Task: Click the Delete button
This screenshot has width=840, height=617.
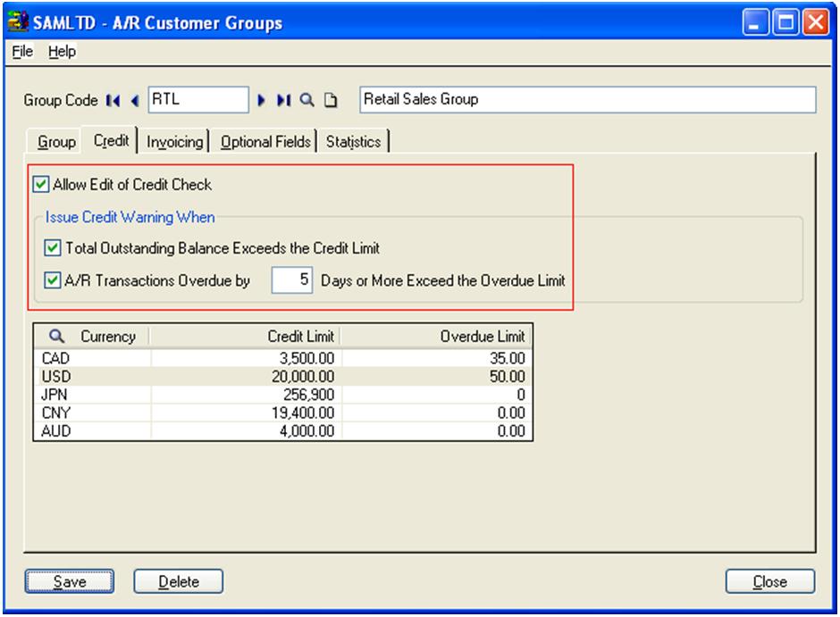Action: point(178,582)
